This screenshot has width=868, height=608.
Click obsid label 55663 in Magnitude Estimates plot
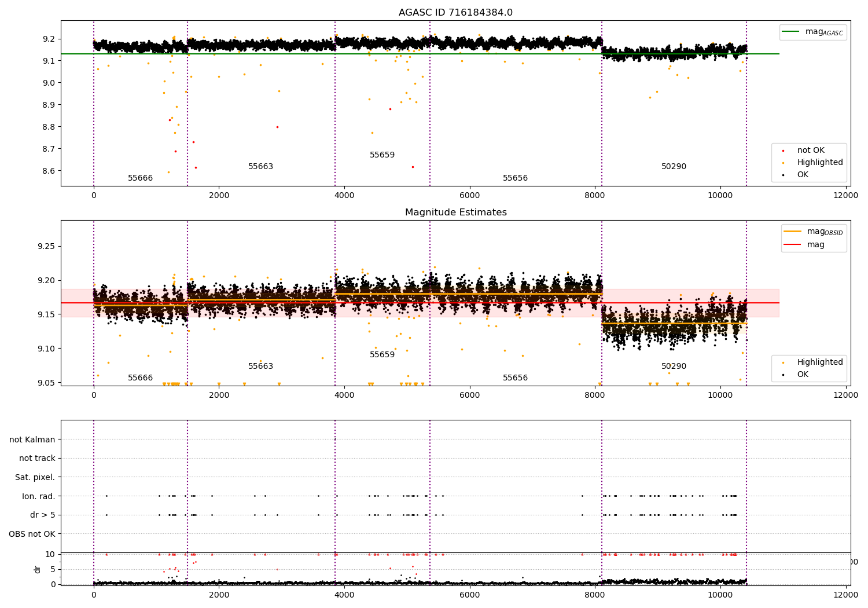click(260, 367)
